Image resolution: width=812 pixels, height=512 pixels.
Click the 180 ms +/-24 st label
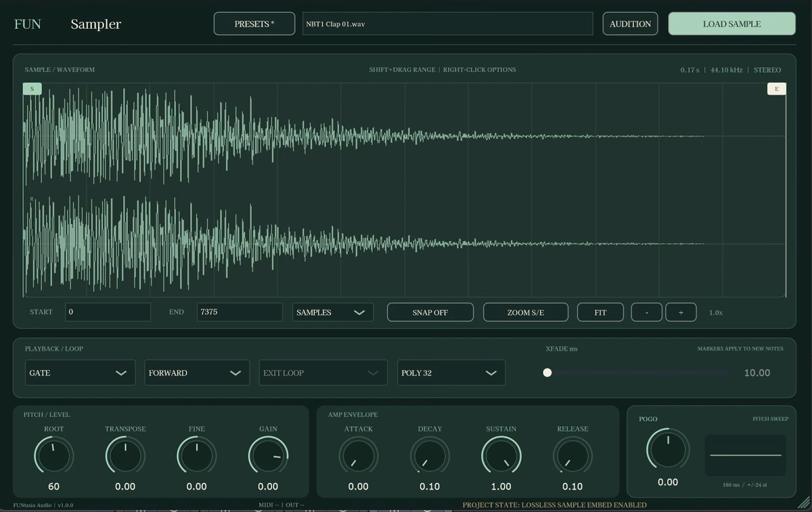click(745, 485)
